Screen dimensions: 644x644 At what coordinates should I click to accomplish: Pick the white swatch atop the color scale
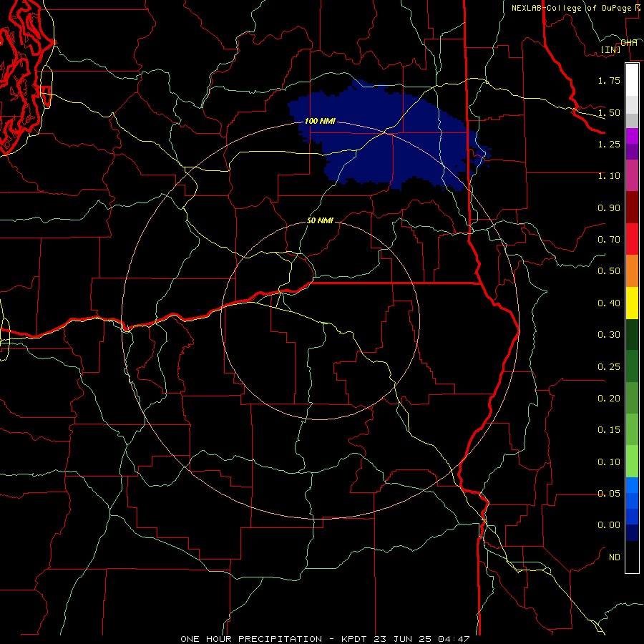click(632, 79)
